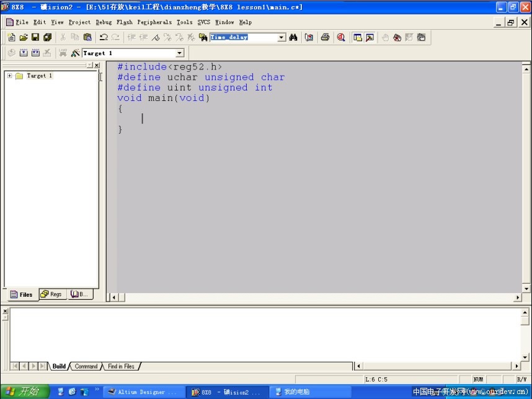Viewport: 532px width, 399px height.
Task: Open the Project menu
Action: 80,22
